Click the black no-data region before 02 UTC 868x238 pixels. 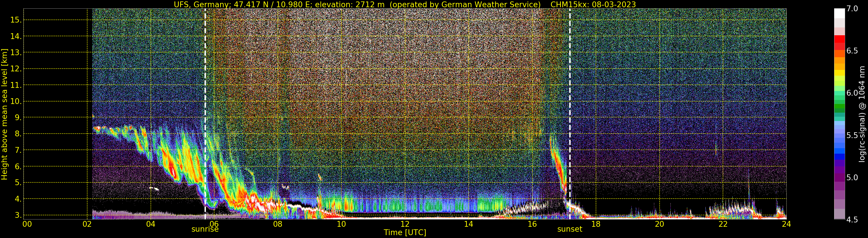point(57,114)
